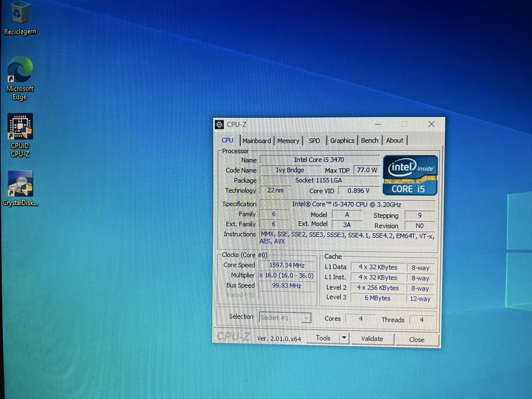Click the Level 3 '12-way' associativity field
Image resolution: width=532 pixels, height=399 pixels.
tap(420, 299)
